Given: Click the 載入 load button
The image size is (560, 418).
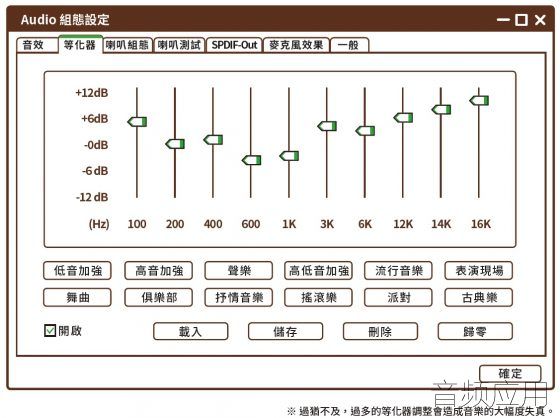Looking at the screenshot, I should 191,332.
